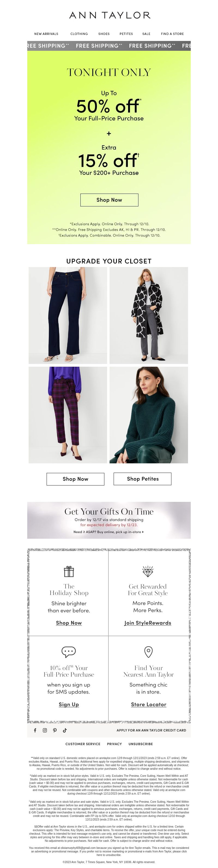Screen dimensions: 218x868
Task: Click the Shop Petites button
Action: [x=143, y=479]
